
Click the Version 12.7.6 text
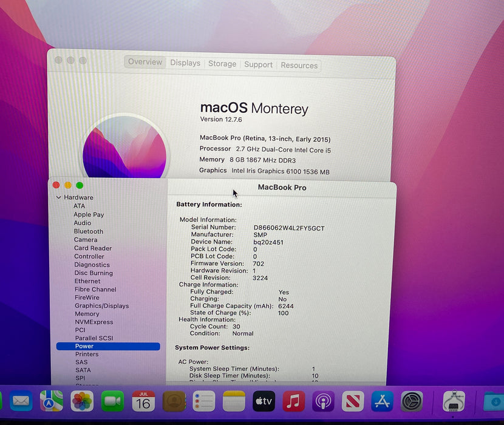221,119
